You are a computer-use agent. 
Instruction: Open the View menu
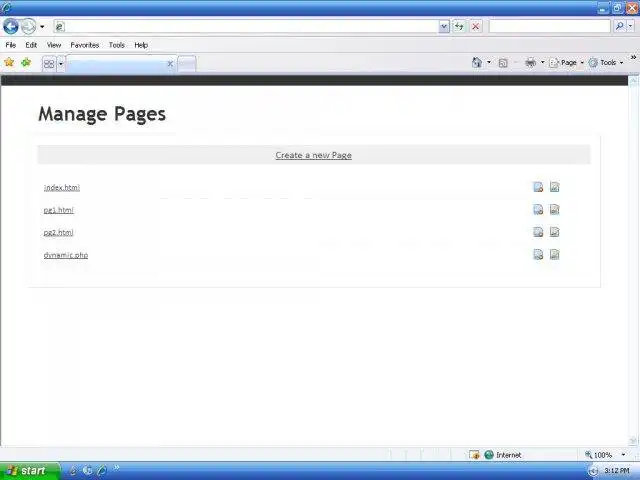(x=53, y=45)
